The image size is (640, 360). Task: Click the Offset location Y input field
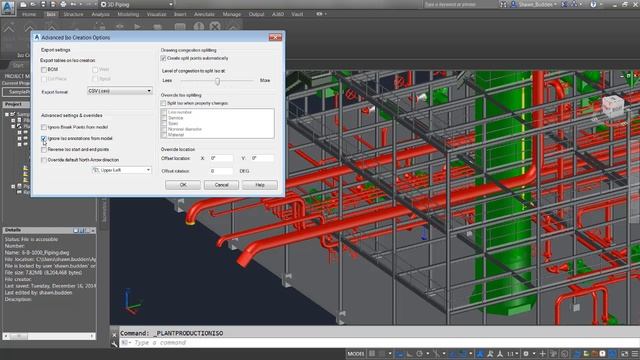click(x=261, y=158)
